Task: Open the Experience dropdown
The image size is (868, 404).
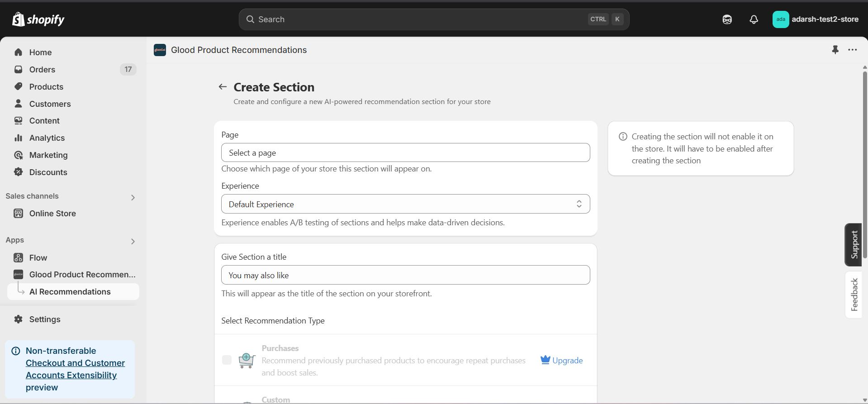Action: 405,204
